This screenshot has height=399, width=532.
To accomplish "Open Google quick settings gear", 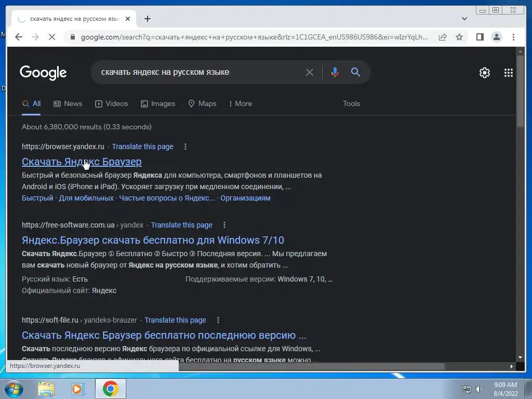I will coord(484,73).
